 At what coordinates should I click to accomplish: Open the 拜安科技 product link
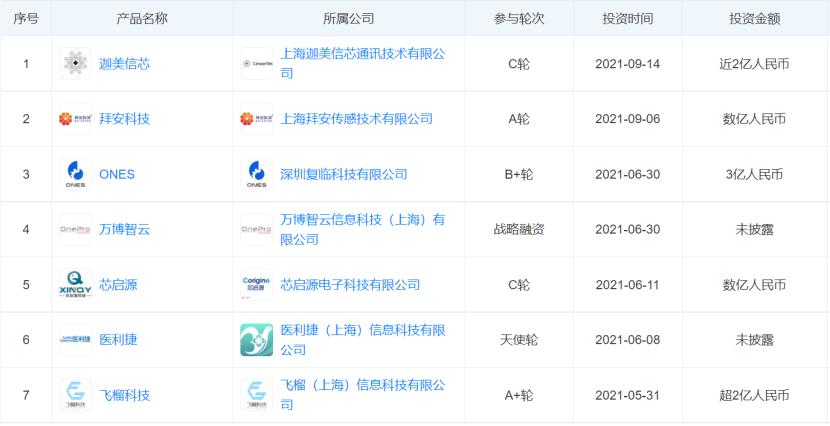pos(124,119)
